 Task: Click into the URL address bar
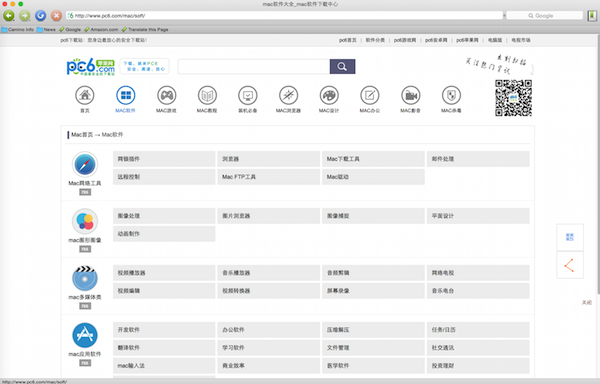tap(284, 16)
